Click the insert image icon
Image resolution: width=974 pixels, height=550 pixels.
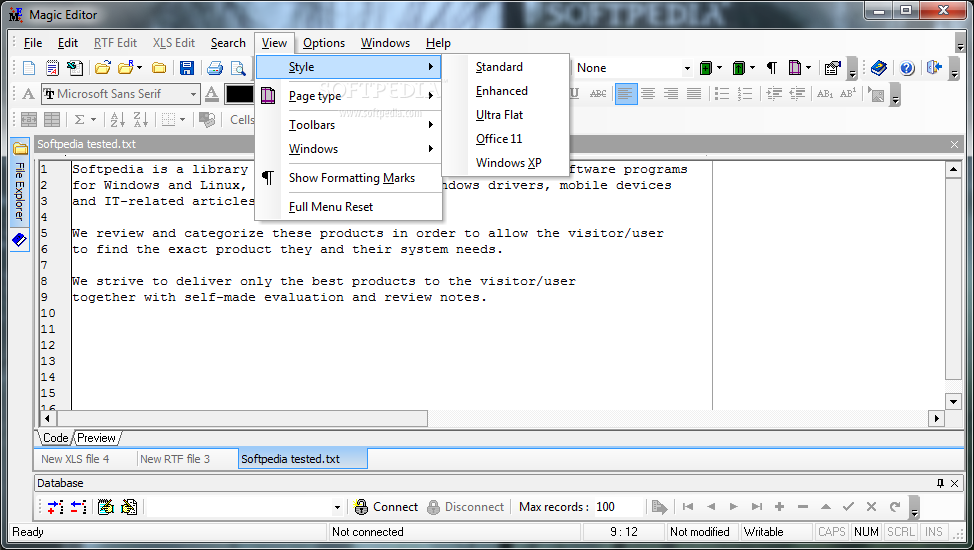[876, 94]
